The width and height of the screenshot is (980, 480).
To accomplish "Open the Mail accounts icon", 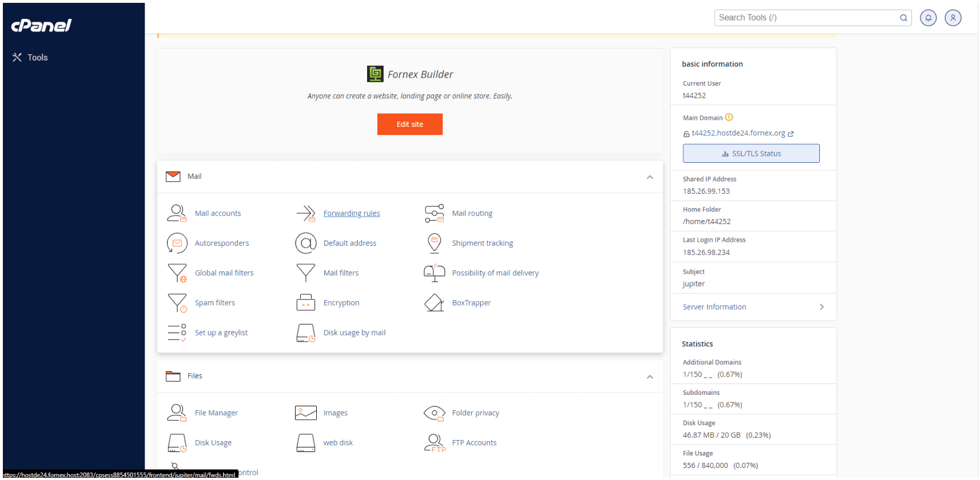I will [177, 213].
